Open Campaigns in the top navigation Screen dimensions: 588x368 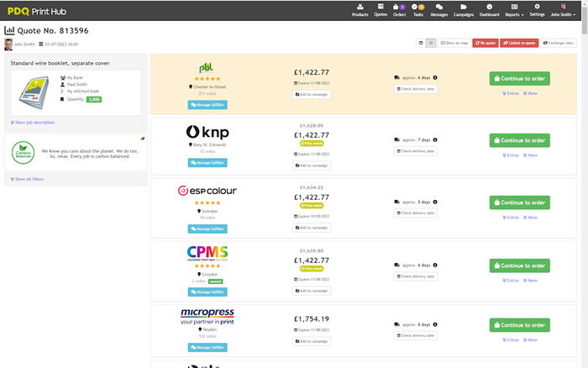[464, 10]
